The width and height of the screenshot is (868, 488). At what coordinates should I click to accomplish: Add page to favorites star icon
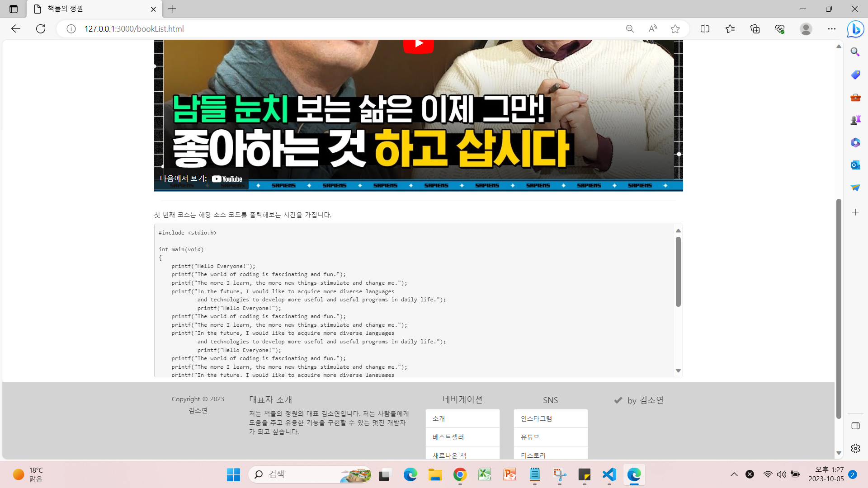click(675, 29)
